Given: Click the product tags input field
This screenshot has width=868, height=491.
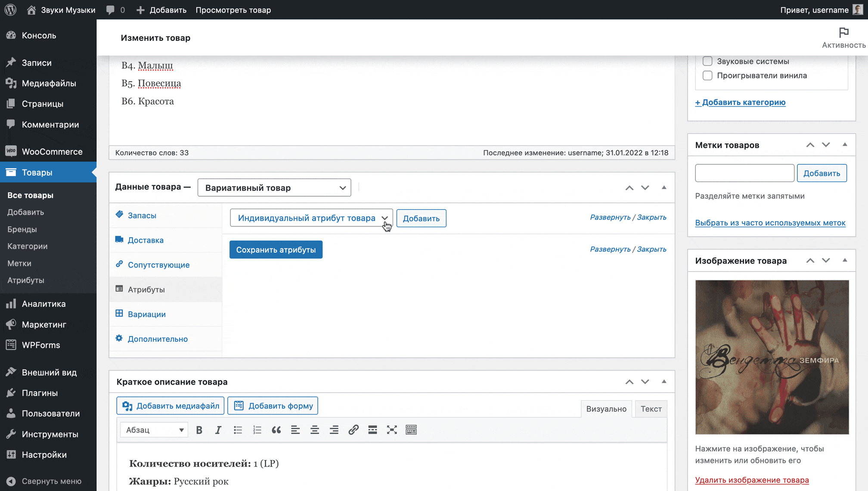Looking at the screenshot, I should coord(744,173).
